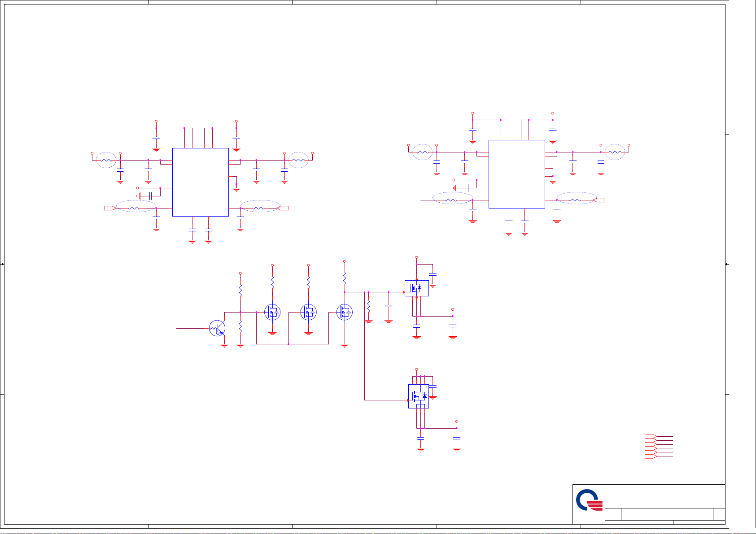Select the large IC block on the right
The width and height of the screenshot is (756, 534).
516,174
